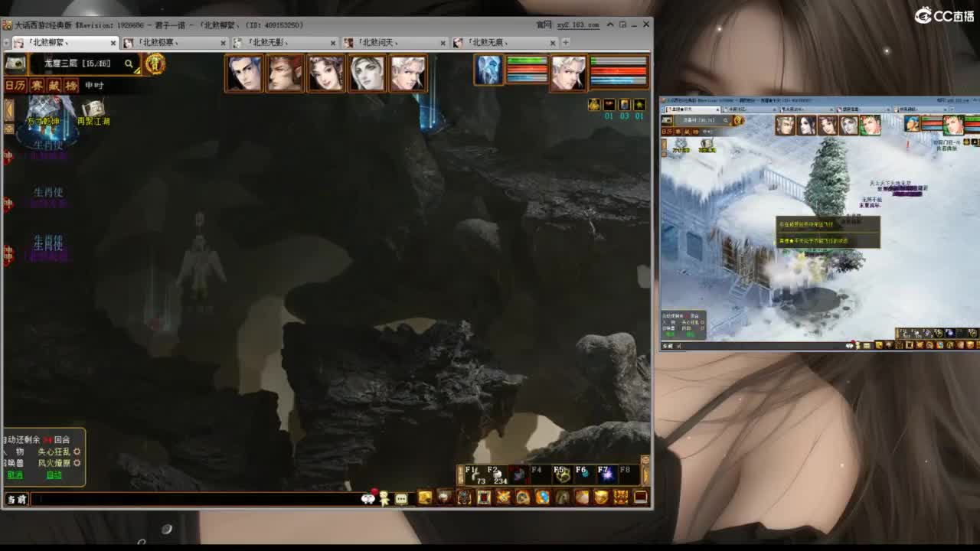Image resolution: width=980 pixels, height=551 pixels.
Task: Use the F6 hotbar skill
Action: (585, 474)
